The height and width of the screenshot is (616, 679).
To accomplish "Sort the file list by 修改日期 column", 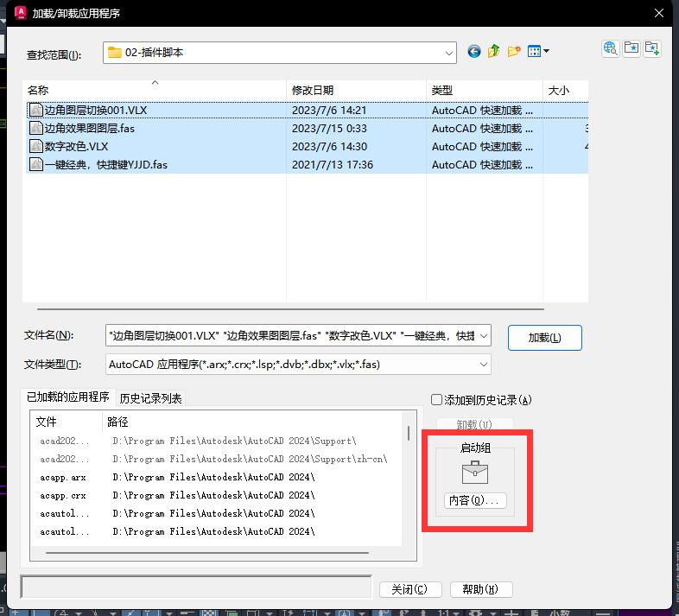I will click(356, 90).
